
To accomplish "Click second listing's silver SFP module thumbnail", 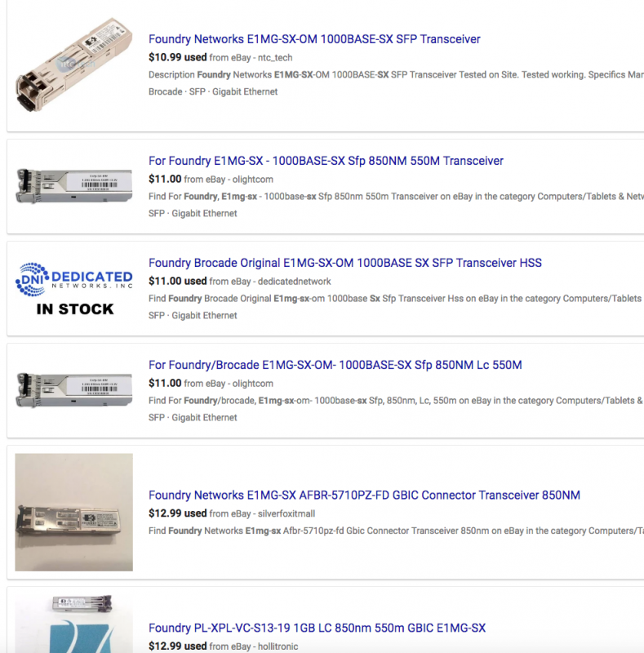I will [74, 186].
